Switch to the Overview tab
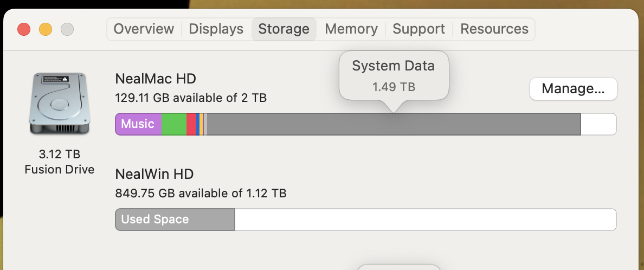 pos(144,29)
